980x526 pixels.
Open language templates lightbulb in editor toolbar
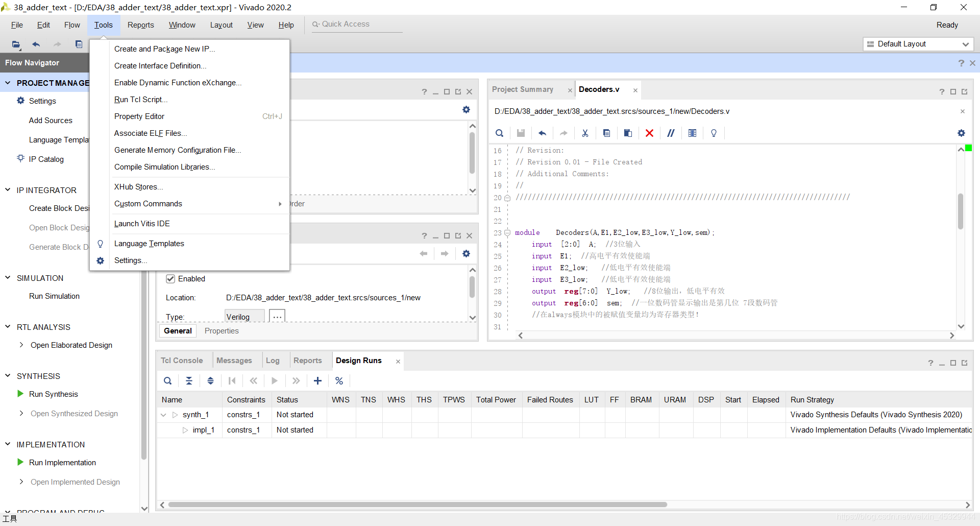coord(714,133)
